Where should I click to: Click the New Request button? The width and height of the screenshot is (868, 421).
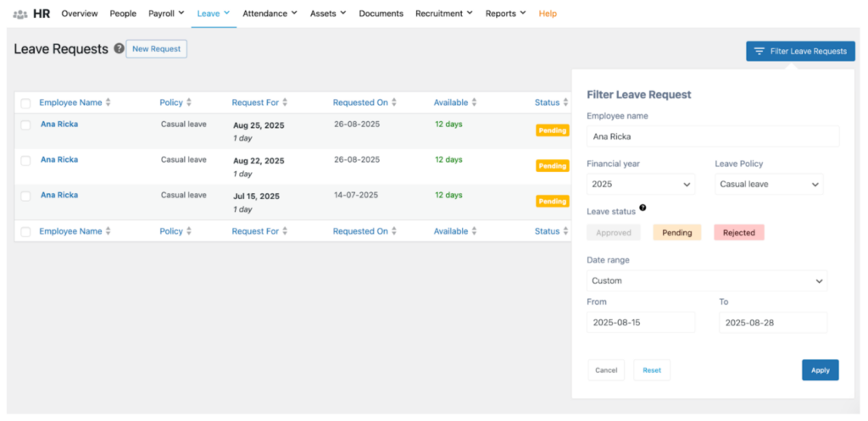click(156, 49)
